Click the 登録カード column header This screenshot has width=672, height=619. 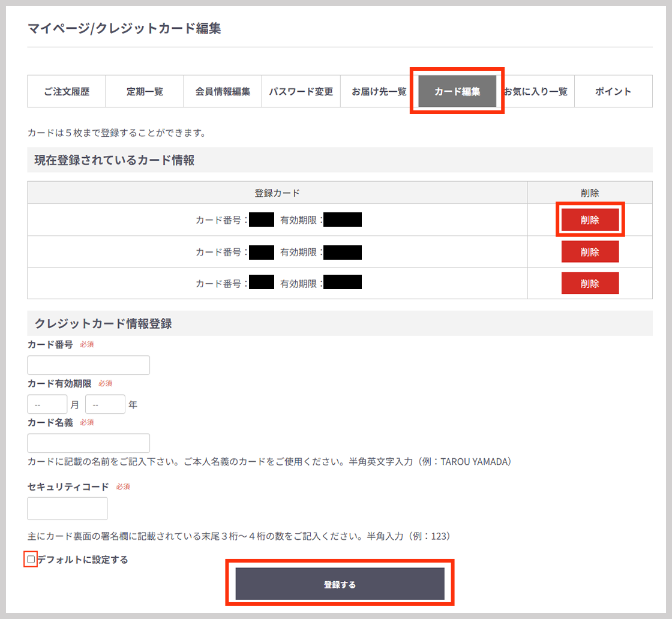[277, 193]
